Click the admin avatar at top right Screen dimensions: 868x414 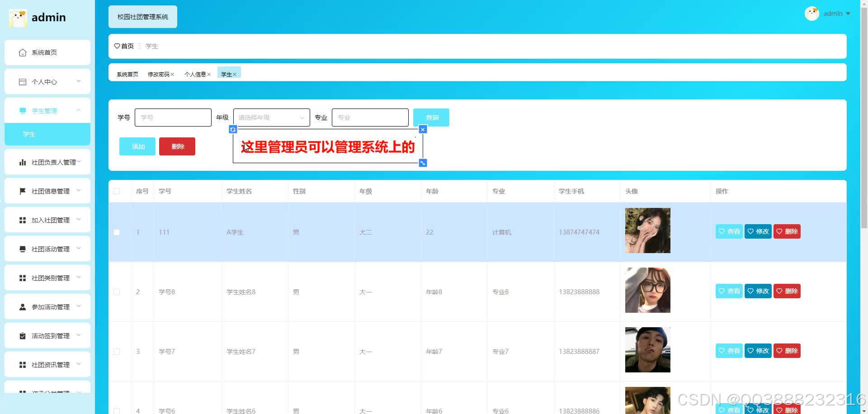coord(812,14)
